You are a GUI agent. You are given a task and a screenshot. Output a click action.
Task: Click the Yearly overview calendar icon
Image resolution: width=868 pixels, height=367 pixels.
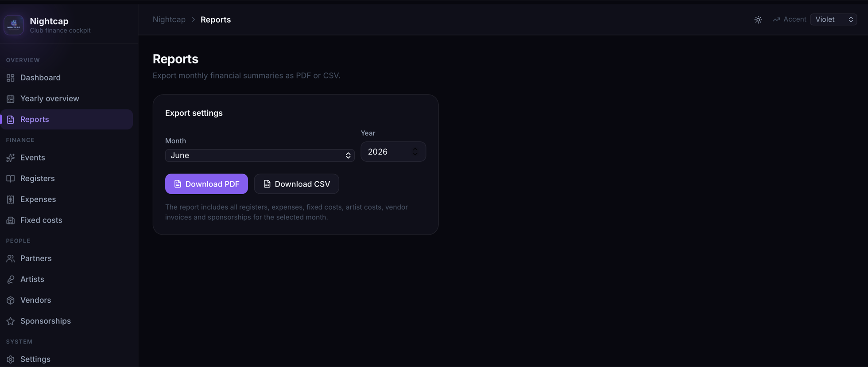coord(11,98)
